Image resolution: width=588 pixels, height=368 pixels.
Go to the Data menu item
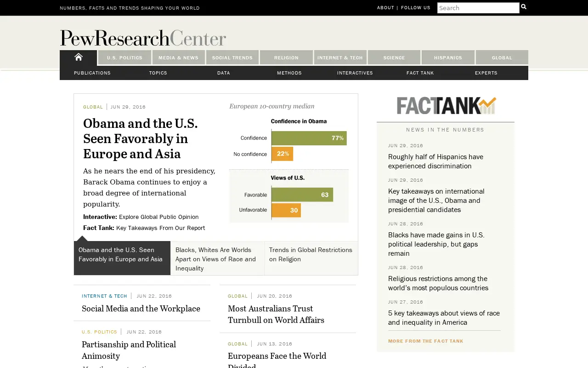[224, 73]
